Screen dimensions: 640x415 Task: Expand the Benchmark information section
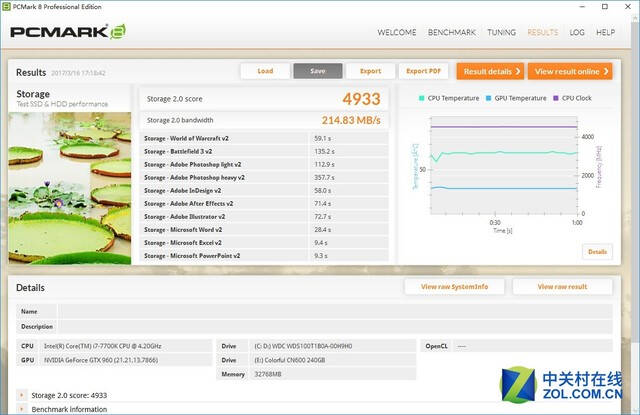[23, 409]
